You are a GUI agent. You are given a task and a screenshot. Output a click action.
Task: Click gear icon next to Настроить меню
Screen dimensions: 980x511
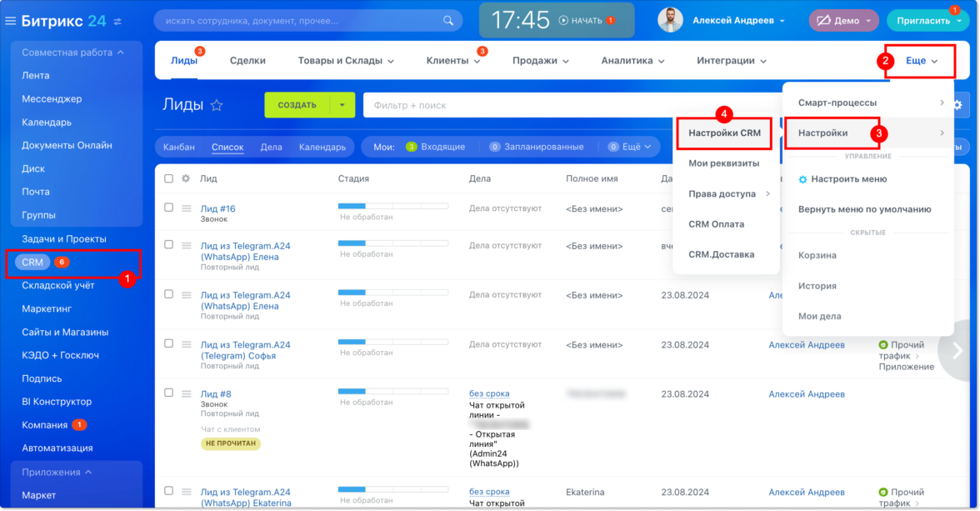click(x=803, y=179)
